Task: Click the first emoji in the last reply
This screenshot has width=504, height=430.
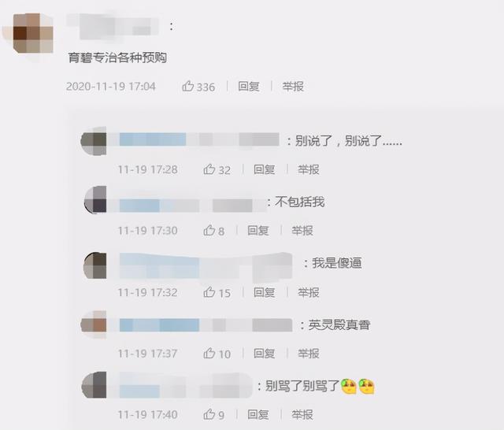Action: click(349, 387)
